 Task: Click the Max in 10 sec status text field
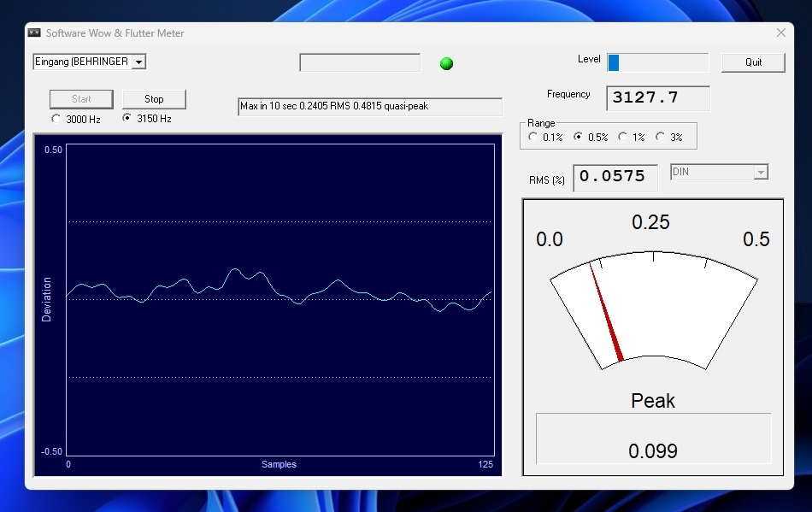pyautogui.click(x=370, y=107)
